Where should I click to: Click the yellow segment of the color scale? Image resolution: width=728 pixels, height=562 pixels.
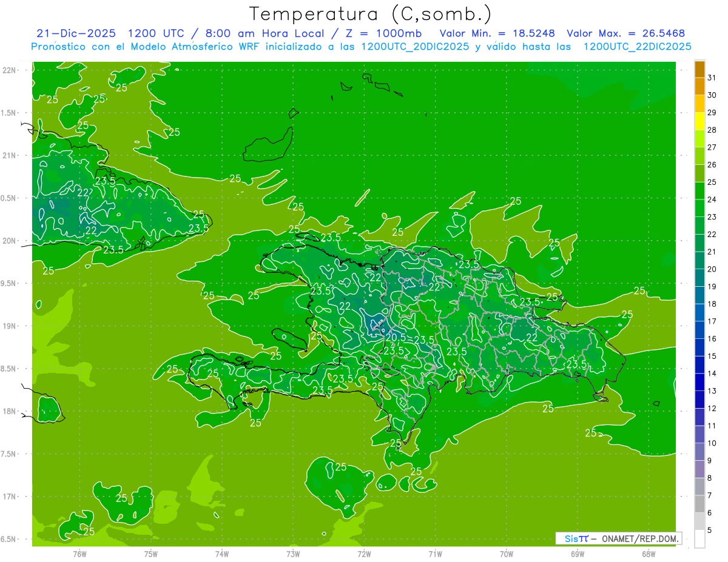coord(699,121)
